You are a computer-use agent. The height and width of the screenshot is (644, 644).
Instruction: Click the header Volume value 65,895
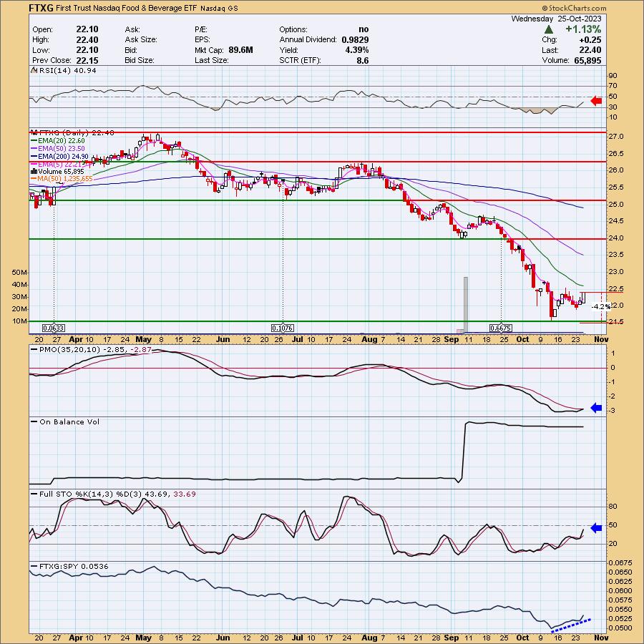(587, 60)
